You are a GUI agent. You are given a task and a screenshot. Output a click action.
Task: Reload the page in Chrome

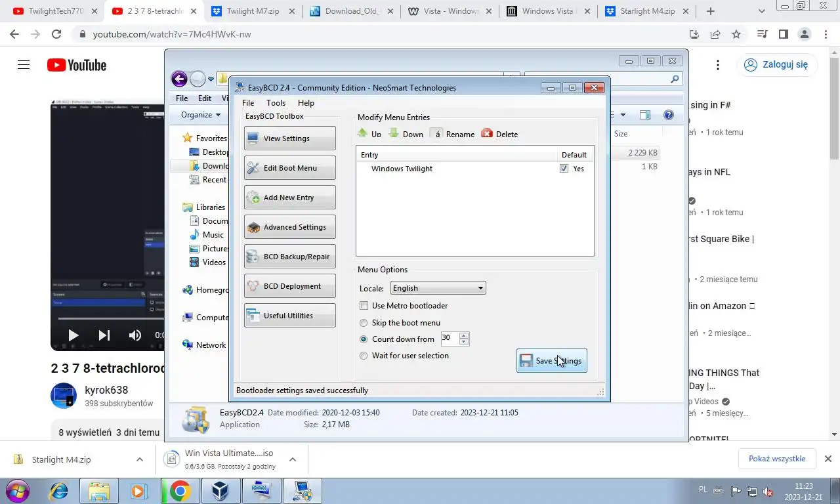[x=56, y=34]
